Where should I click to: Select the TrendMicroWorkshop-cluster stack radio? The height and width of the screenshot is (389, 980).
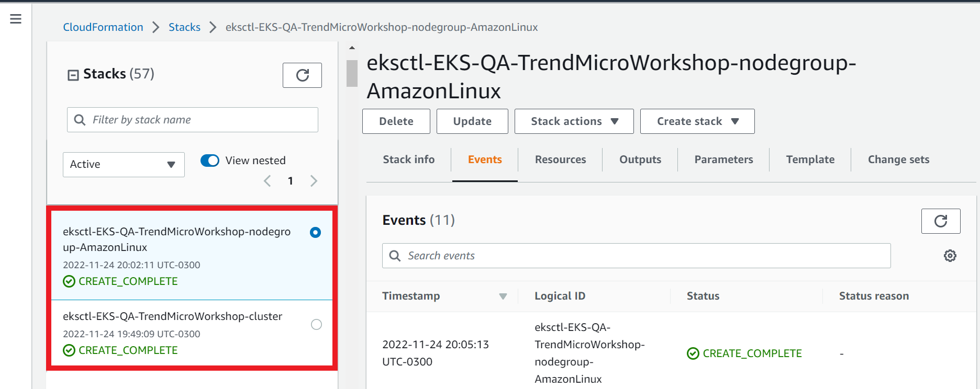[x=316, y=324]
